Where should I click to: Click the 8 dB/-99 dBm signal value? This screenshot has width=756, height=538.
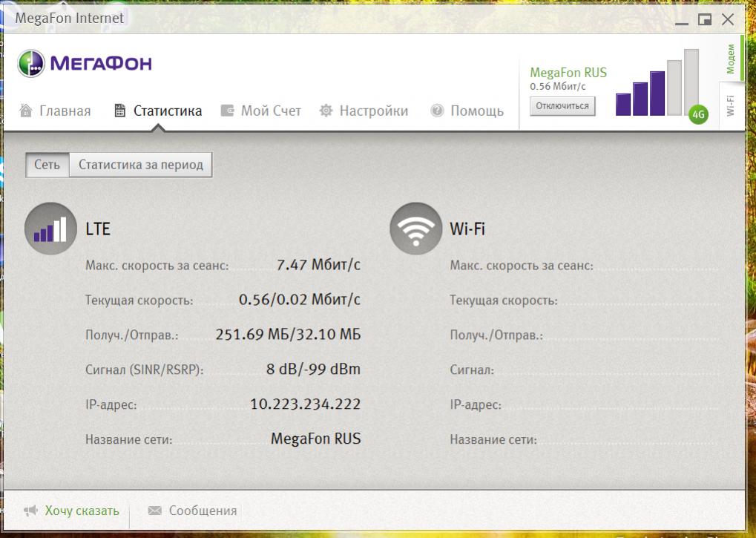coord(313,369)
